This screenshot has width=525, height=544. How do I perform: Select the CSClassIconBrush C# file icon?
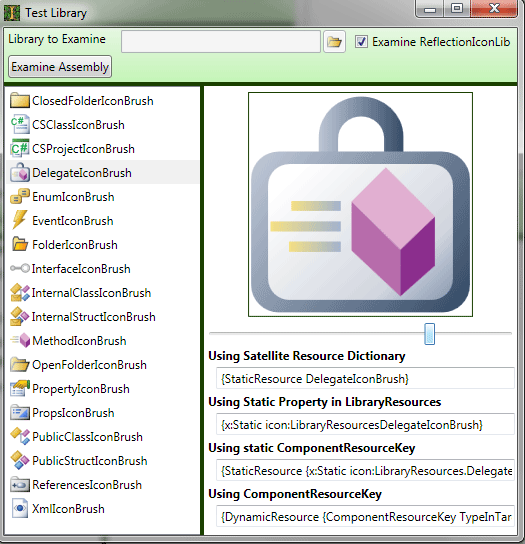point(20,125)
